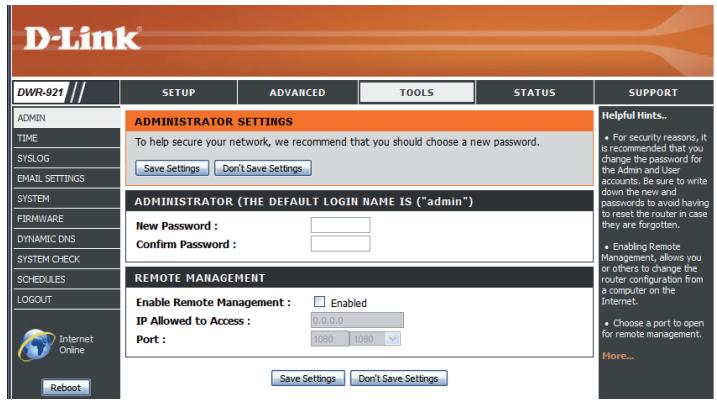This screenshot has width=717, height=403.
Task: Click the More... link in Helpful Hints
Action: click(618, 356)
